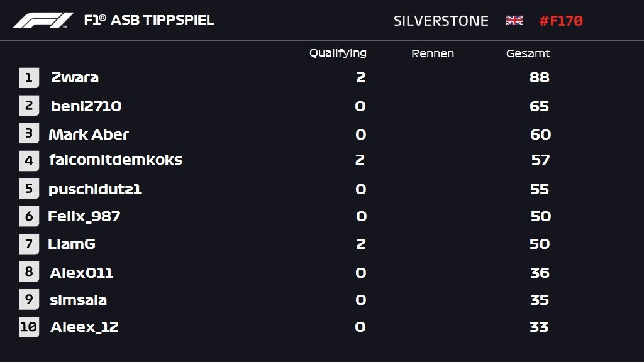The width and height of the screenshot is (644, 362).
Task: Select position badge number 7
Action: click(29, 244)
